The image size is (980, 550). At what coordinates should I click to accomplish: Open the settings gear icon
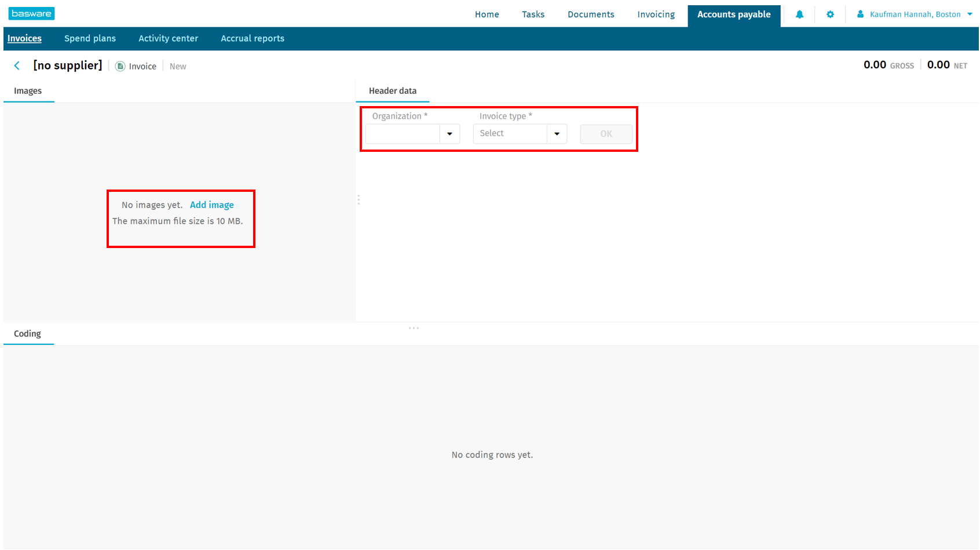[830, 14]
